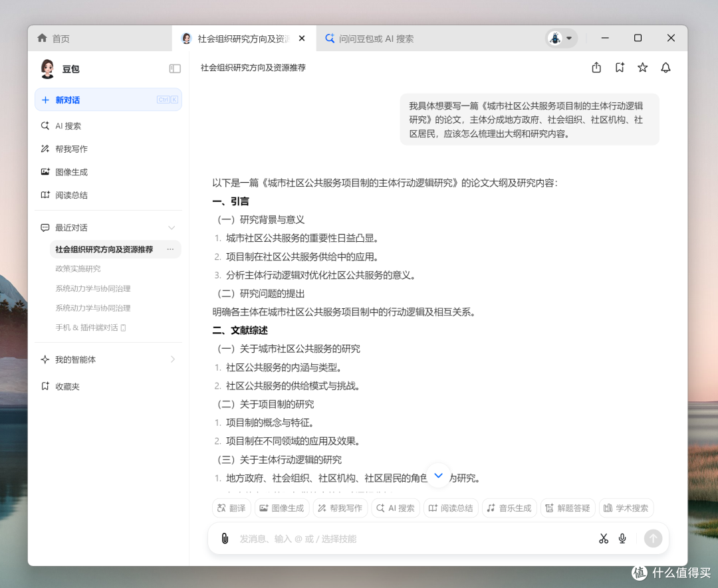Screen dimensions: 718x588
Task: Open more options for 社会组织研究方向及资源推荐
Action: point(170,249)
